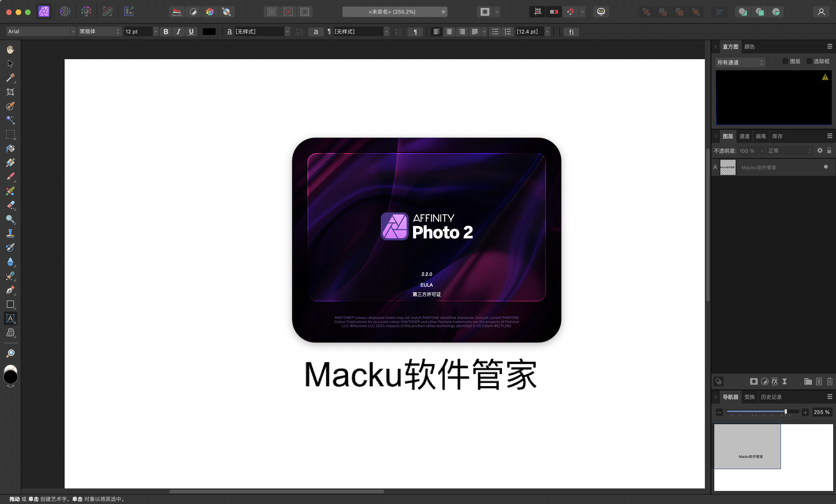Image resolution: width=836 pixels, height=504 pixels.
Task: Click the navigator zoom in plus button
Action: 806,413
